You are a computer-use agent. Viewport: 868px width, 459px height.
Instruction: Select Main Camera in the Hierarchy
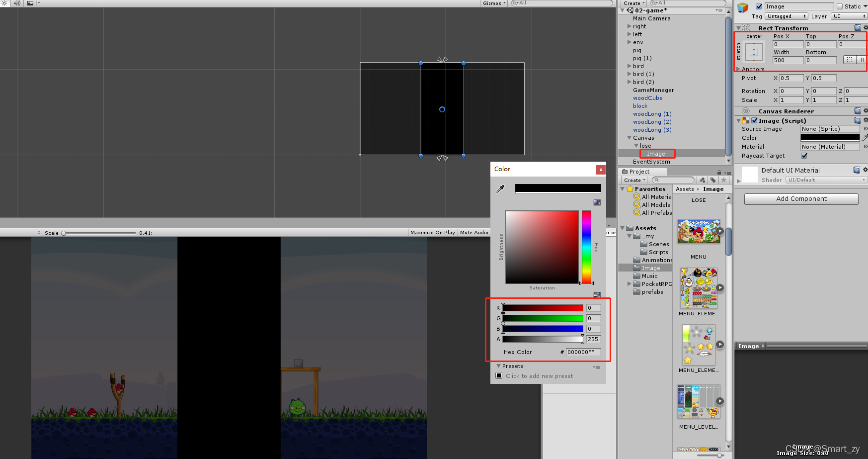point(651,18)
